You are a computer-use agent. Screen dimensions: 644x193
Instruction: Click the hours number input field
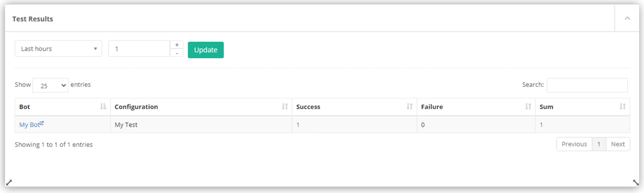click(x=139, y=48)
